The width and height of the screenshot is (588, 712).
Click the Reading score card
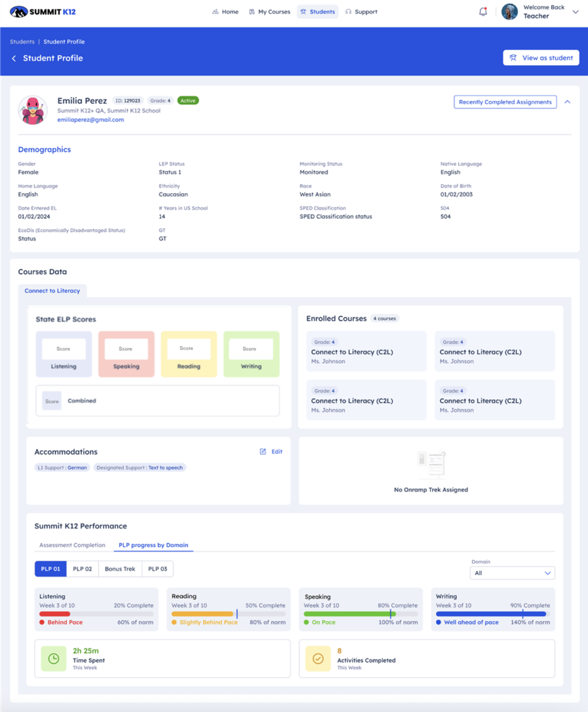click(x=189, y=354)
